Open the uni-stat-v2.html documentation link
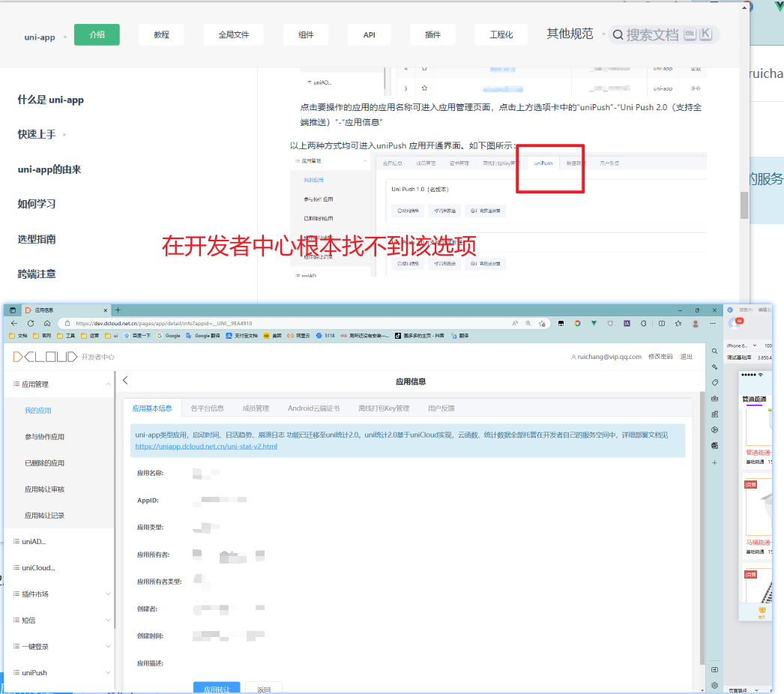 point(206,447)
